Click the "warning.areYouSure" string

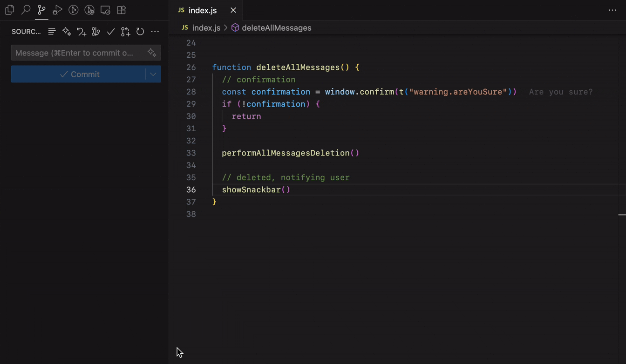pos(457,92)
